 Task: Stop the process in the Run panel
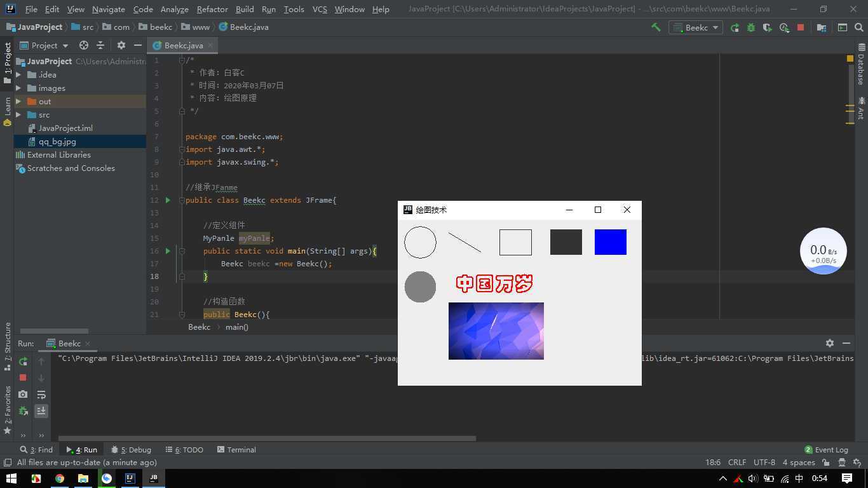pos(23,377)
